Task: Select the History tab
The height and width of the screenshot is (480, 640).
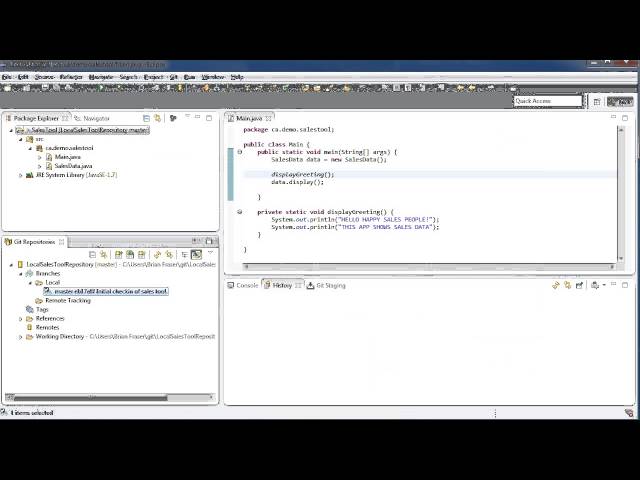Action: click(x=282, y=285)
